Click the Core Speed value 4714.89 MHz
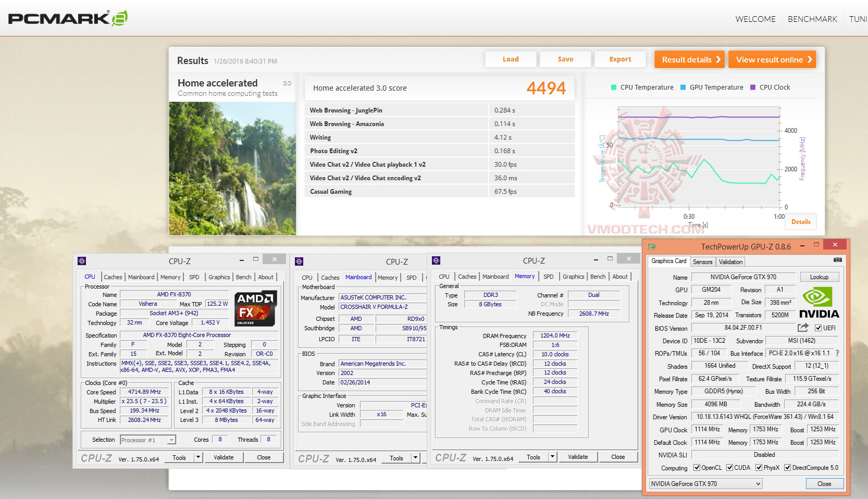 pyautogui.click(x=144, y=392)
